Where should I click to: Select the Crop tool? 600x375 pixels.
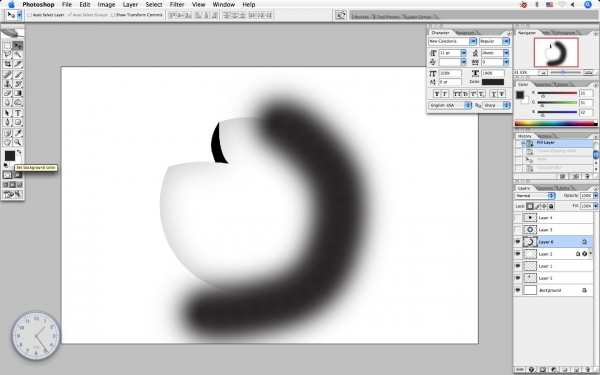point(7,64)
